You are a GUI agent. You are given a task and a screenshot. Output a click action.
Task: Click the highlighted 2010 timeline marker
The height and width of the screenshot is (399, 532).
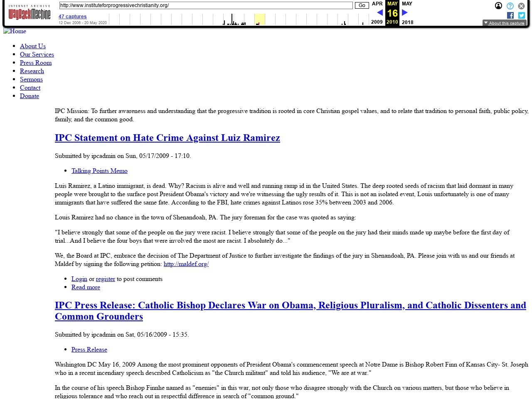[259, 20]
